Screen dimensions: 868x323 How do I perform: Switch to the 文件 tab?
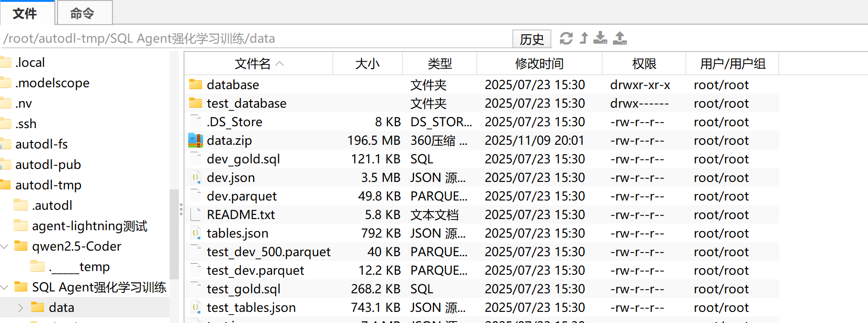coord(26,13)
